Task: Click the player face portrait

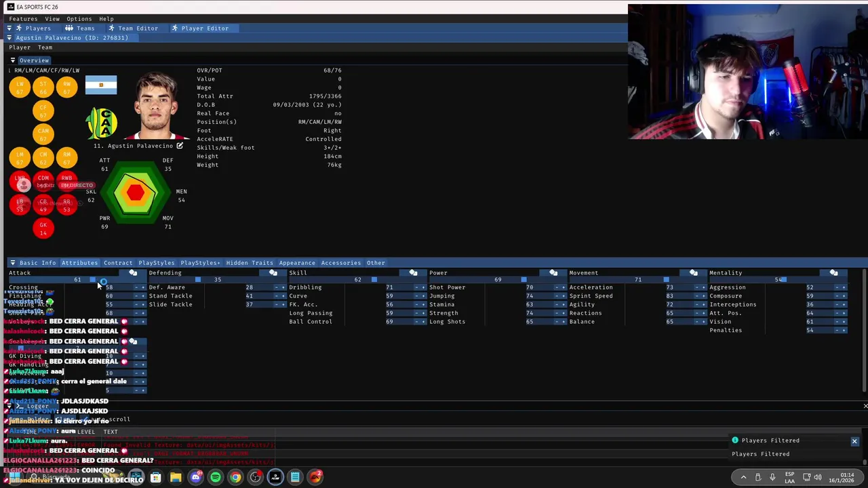Action: pyautogui.click(x=157, y=106)
